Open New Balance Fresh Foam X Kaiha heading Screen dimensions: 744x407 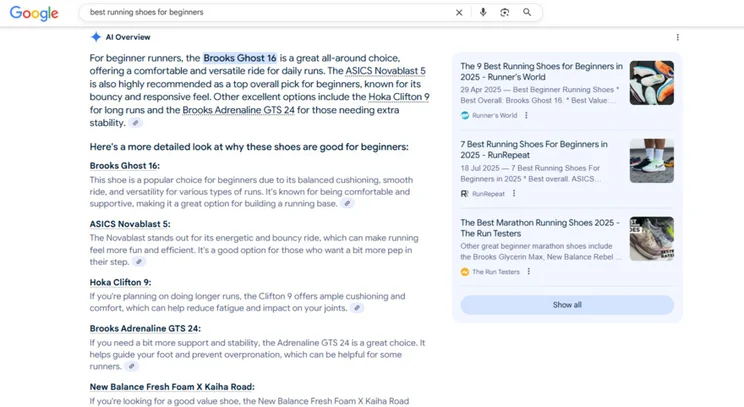tap(172, 387)
